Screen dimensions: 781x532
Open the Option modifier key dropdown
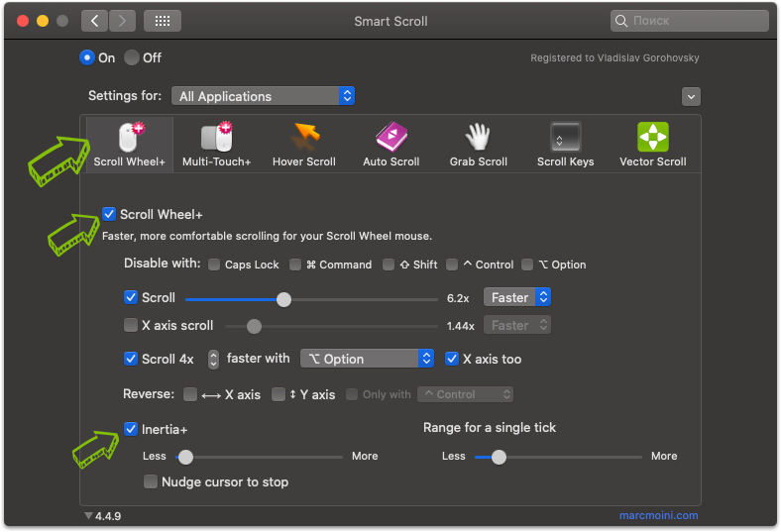[367, 359]
